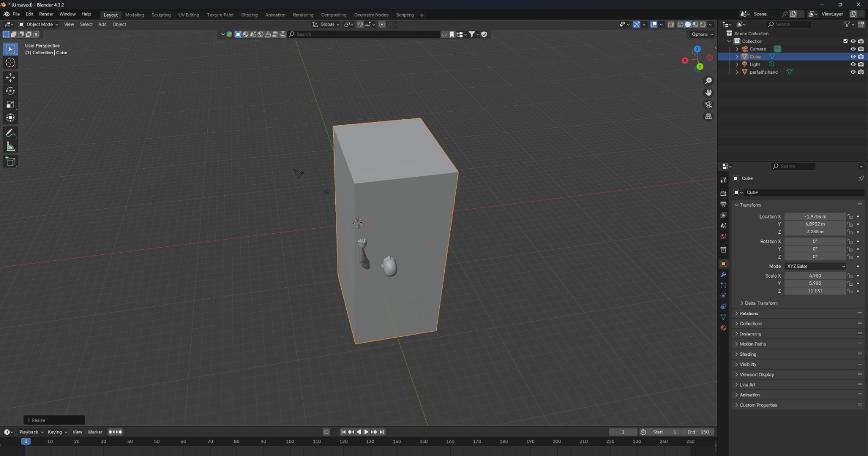This screenshot has height=456, width=868.
Task: Switch to the Sculpting workspace tab
Action: pos(161,15)
